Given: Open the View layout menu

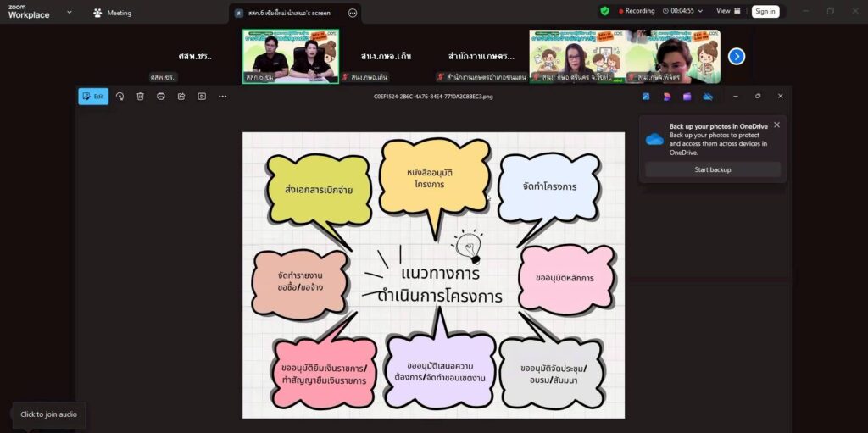Looking at the screenshot, I should 727,11.
